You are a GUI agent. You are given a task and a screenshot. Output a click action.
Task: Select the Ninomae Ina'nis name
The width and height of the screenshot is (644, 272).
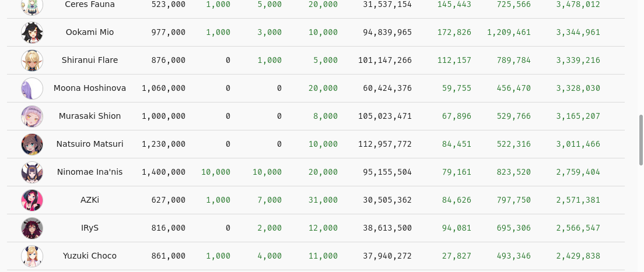pyautogui.click(x=90, y=172)
